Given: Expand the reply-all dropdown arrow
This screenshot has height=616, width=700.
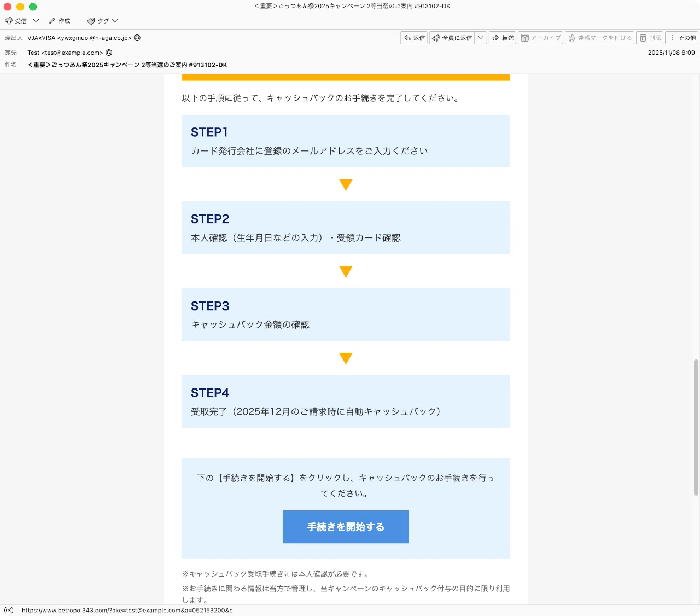Looking at the screenshot, I should coord(481,38).
